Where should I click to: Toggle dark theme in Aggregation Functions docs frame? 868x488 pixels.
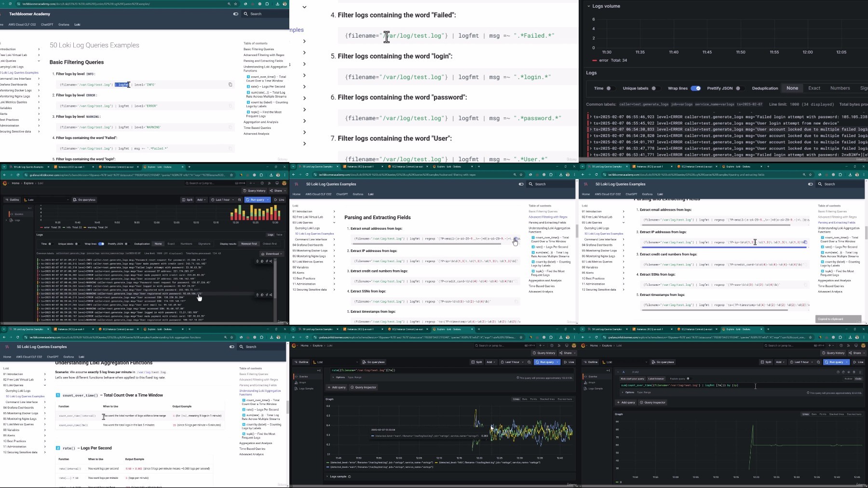click(x=231, y=347)
